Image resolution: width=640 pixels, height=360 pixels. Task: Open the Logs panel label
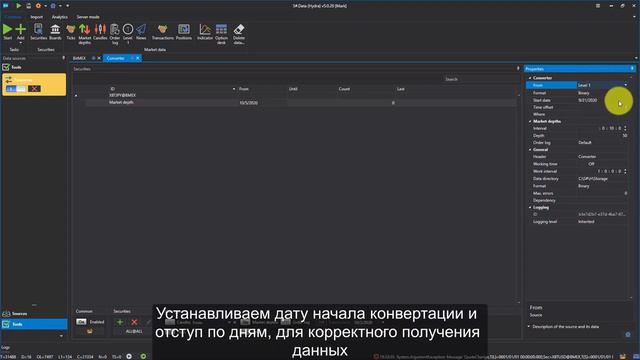pyautogui.click(x=5, y=348)
